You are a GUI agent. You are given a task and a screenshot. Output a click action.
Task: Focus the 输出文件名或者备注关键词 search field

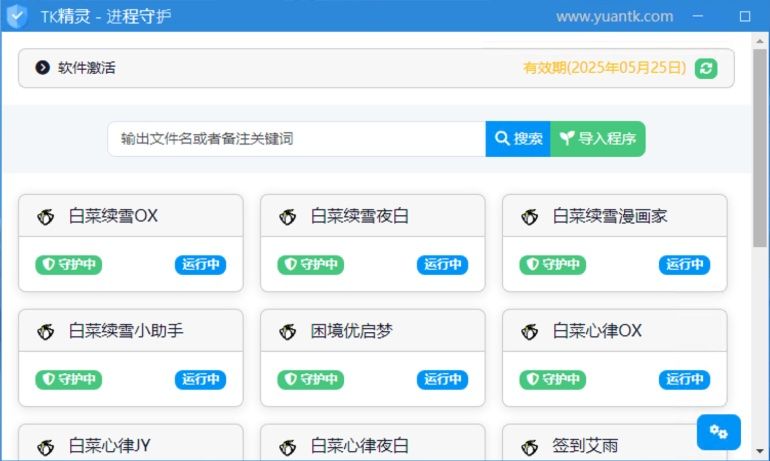(x=297, y=139)
